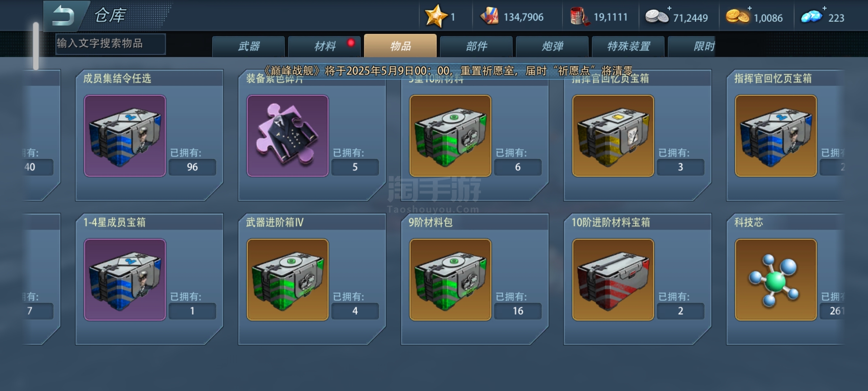
Task: Switch to the 特殊装置 tab
Action: click(x=628, y=46)
